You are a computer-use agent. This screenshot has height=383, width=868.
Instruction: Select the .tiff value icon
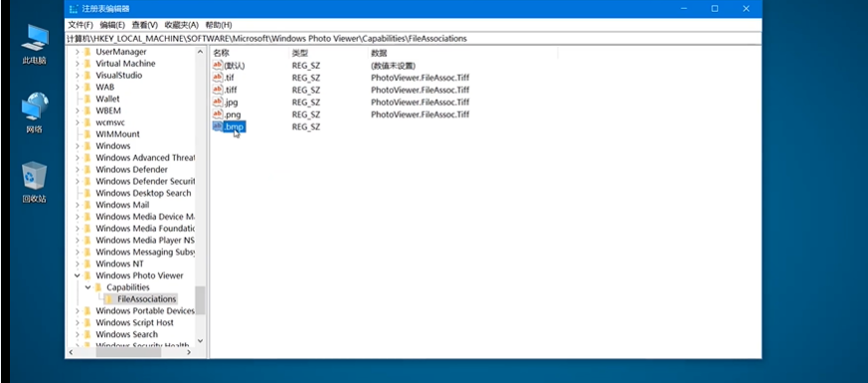(x=218, y=90)
